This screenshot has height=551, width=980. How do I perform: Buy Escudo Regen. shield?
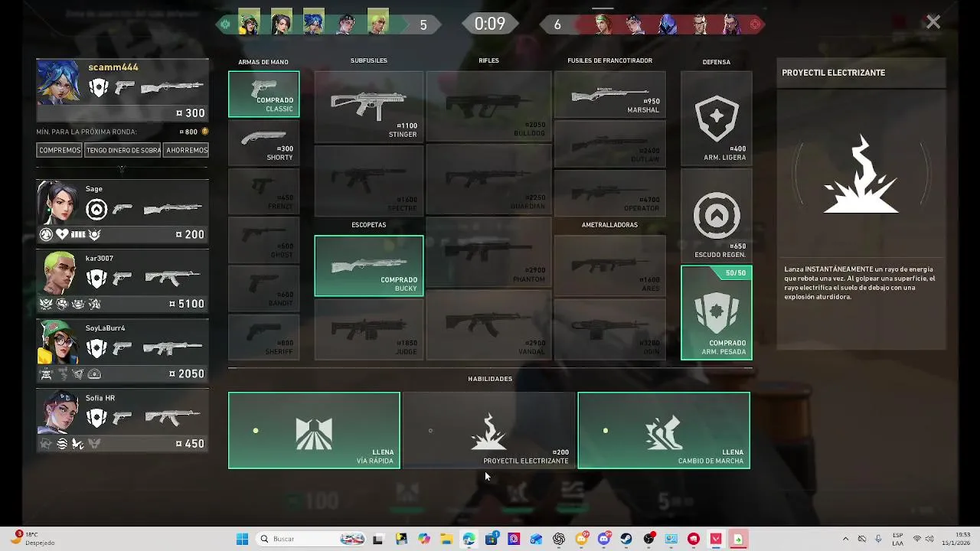716,216
